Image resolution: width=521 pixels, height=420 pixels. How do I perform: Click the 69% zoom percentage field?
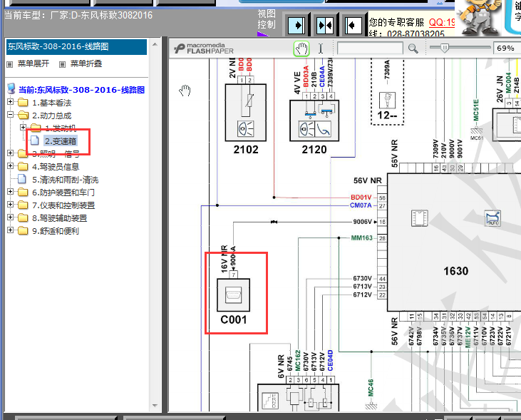click(x=506, y=48)
